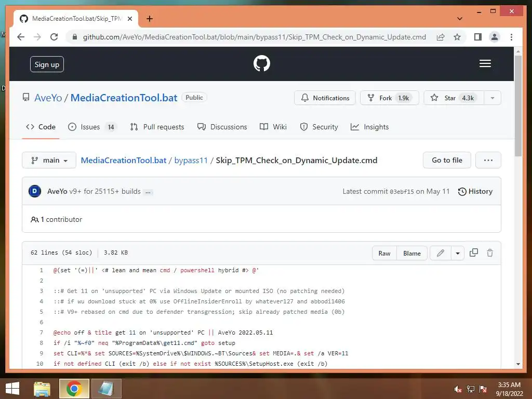
Task: Click the trash delete file icon
Action: (489, 253)
